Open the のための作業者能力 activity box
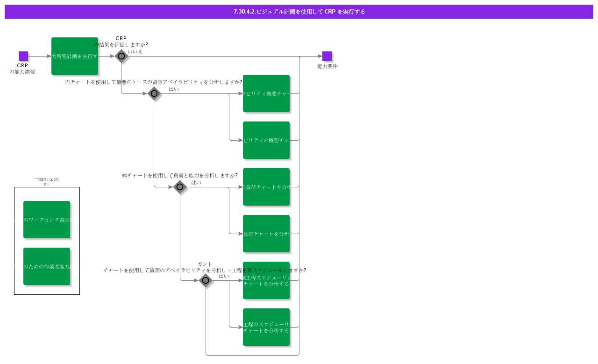The width and height of the screenshot is (598, 364). (x=47, y=266)
